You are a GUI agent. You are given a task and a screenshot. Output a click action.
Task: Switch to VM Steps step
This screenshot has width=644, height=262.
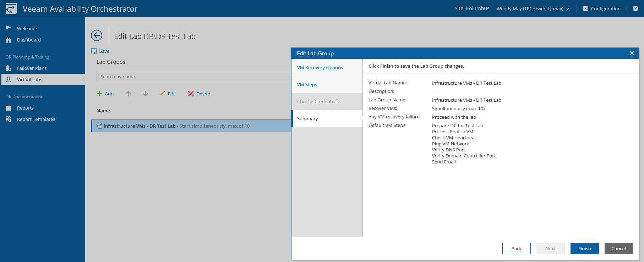(x=327, y=84)
